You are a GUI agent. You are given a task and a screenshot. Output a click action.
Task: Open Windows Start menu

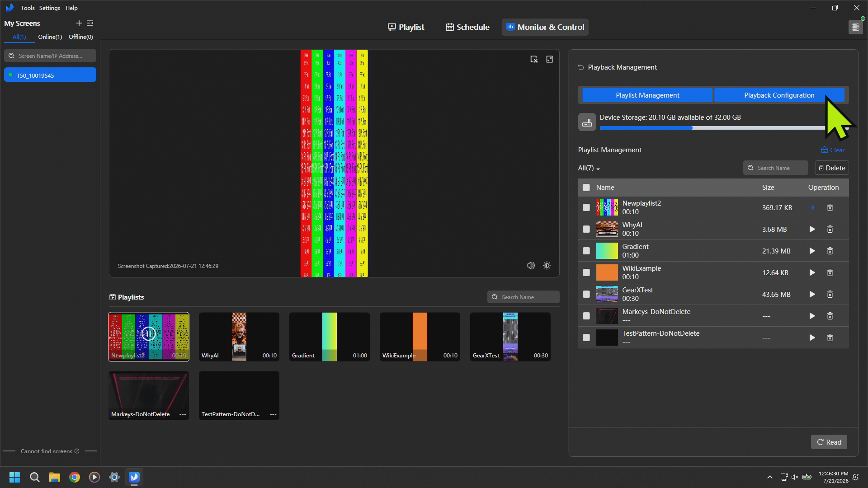[x=14, y=477]
